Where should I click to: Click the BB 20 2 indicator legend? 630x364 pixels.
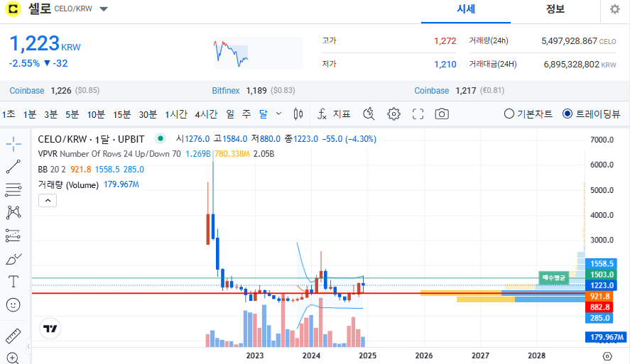click(91, 170)
